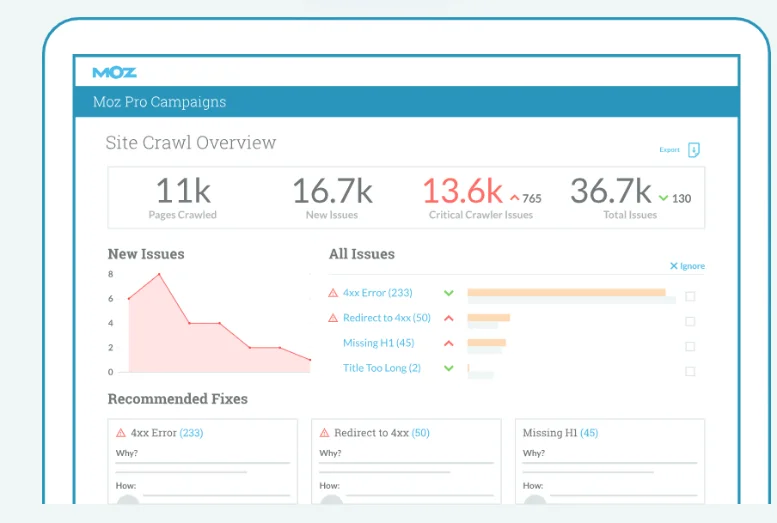Click warning icon on Redirect to 4xx fix card
Viewport: 777px width, 523px height.
point(325,433)
